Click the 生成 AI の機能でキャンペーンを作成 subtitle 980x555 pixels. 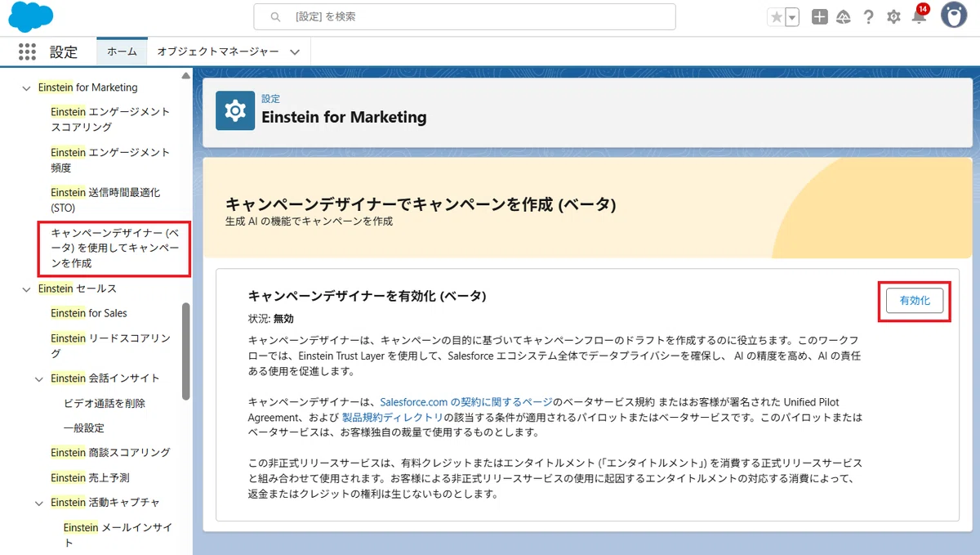pyautogui.click(x=309, y=222)
